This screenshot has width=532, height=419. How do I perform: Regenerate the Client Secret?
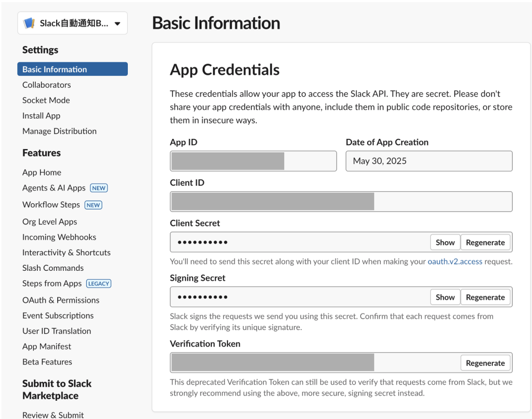point(485,242)
